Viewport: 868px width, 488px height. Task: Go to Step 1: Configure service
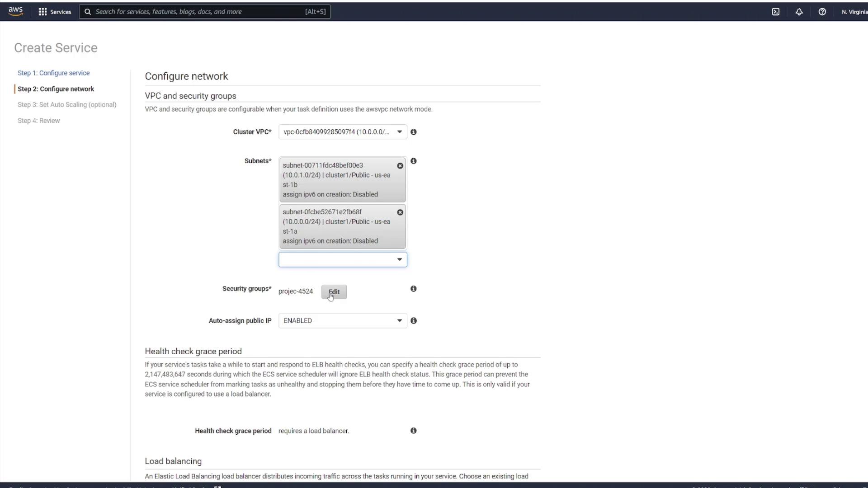tap(53, 73)
